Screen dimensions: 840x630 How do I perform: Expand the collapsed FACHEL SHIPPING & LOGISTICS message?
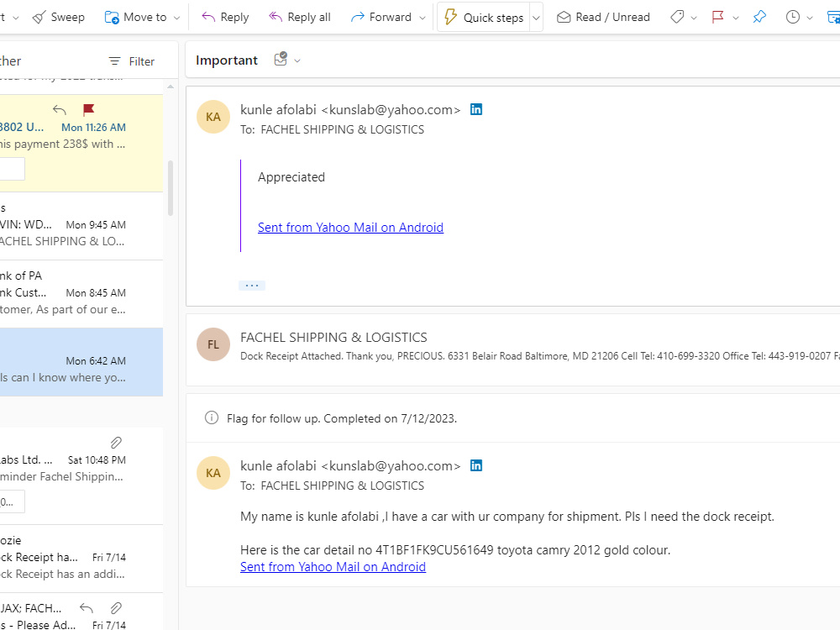click(x=512, y=349)
